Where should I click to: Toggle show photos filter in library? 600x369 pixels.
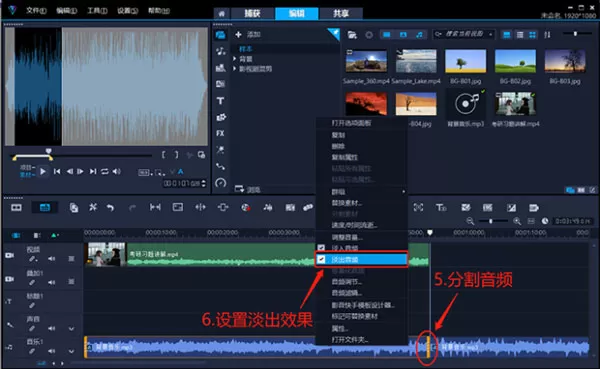tap(403, 35)
